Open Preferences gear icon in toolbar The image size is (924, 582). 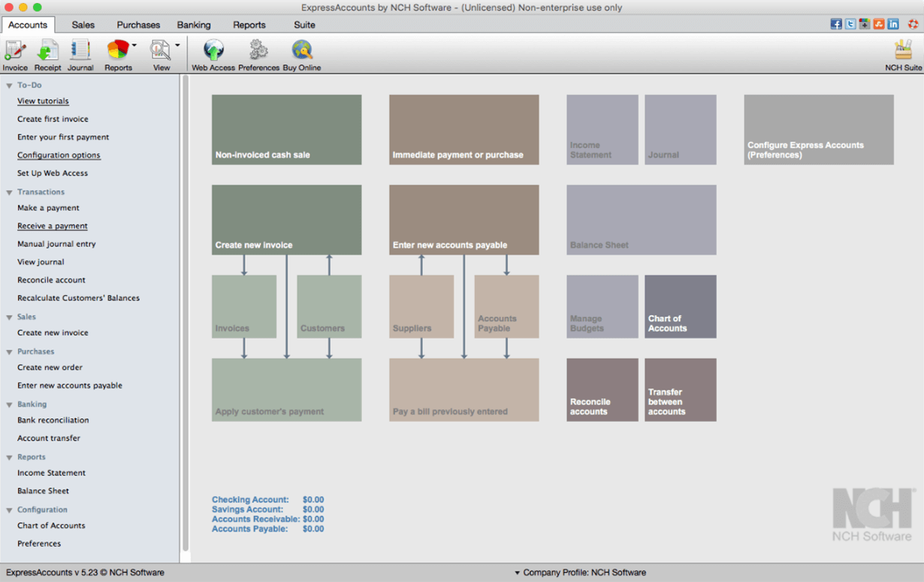[x=258, y=51]
